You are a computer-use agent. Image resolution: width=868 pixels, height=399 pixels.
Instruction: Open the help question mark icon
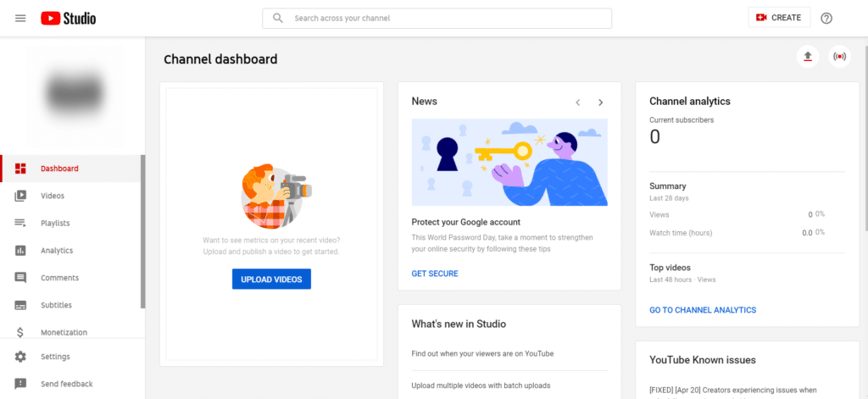pyautogui.click(x=826, y=19)
